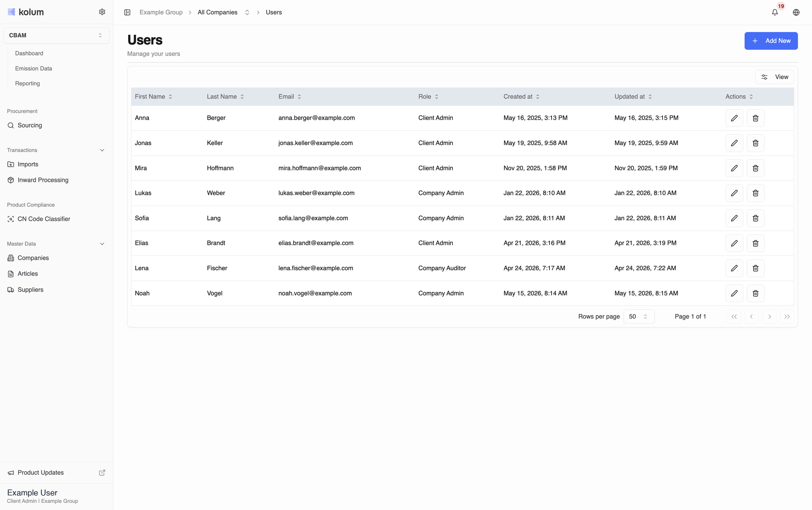Open Dashboard in sidebar
The width and height of the screenshot is (812, 510).
tap(29, 53)
